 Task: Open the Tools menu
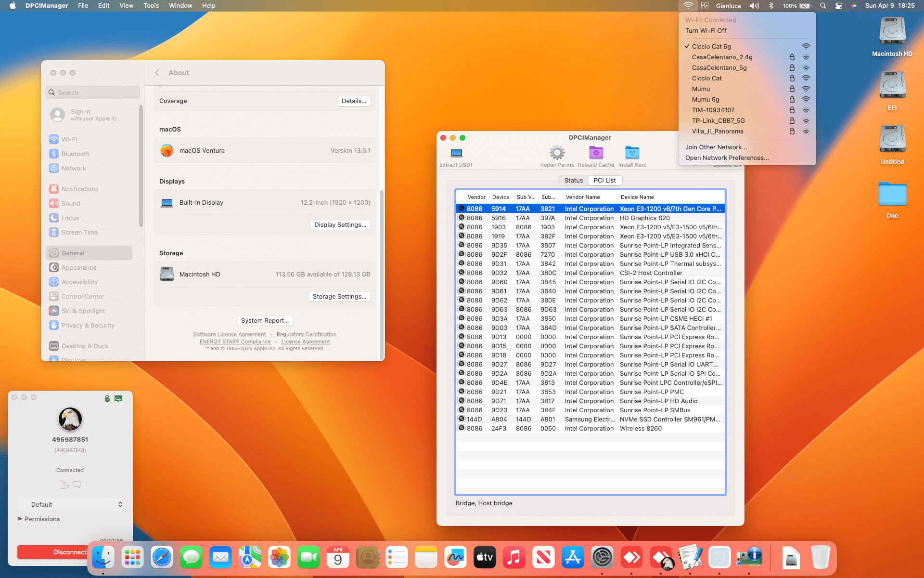151,5
